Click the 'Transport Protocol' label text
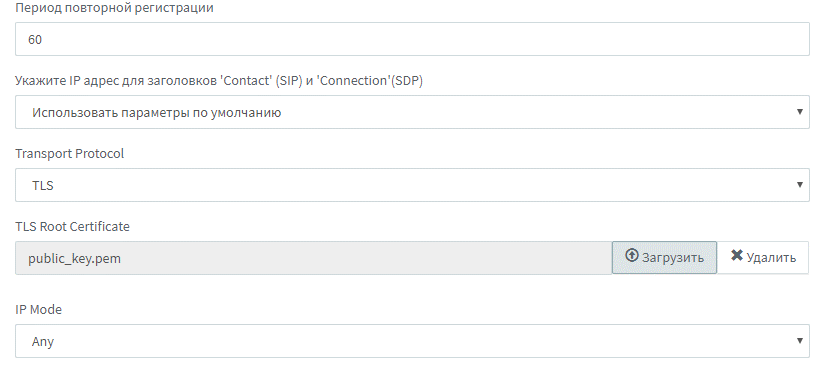825x368 pixels. tap(69, 153)
